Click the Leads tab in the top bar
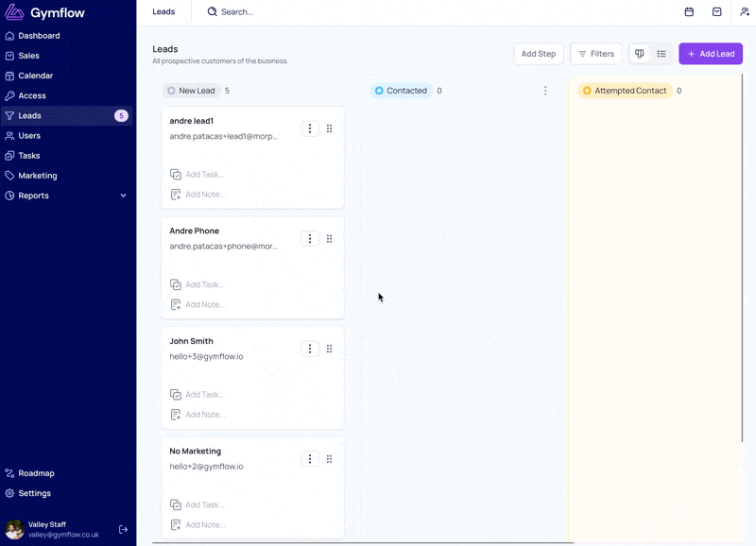Image resolution: width=756 pixels, height=546 pixels. [x=163, y=11]
